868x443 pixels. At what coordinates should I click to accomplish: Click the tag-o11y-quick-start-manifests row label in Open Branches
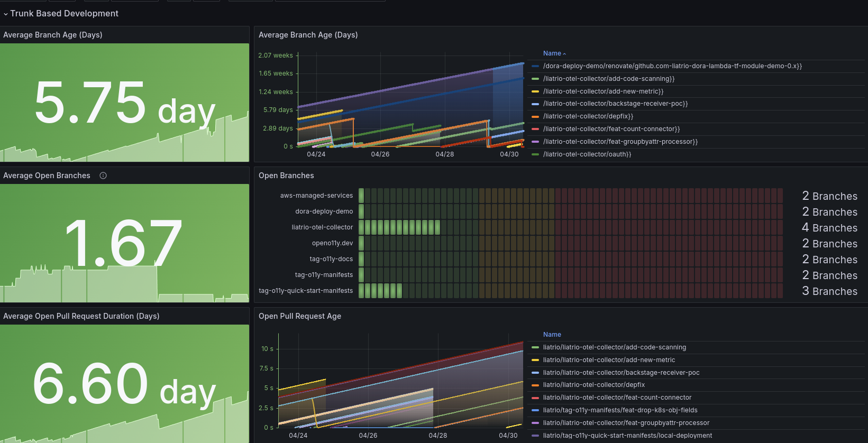pos(306,291)
